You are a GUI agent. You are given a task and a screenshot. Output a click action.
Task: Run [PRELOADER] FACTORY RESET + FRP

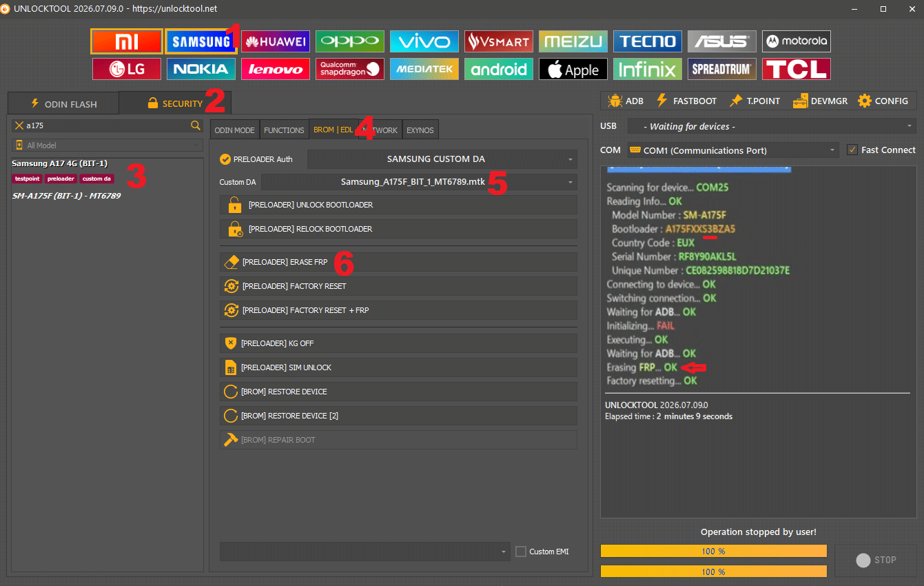pyautogui.click(x=398, y=310)
